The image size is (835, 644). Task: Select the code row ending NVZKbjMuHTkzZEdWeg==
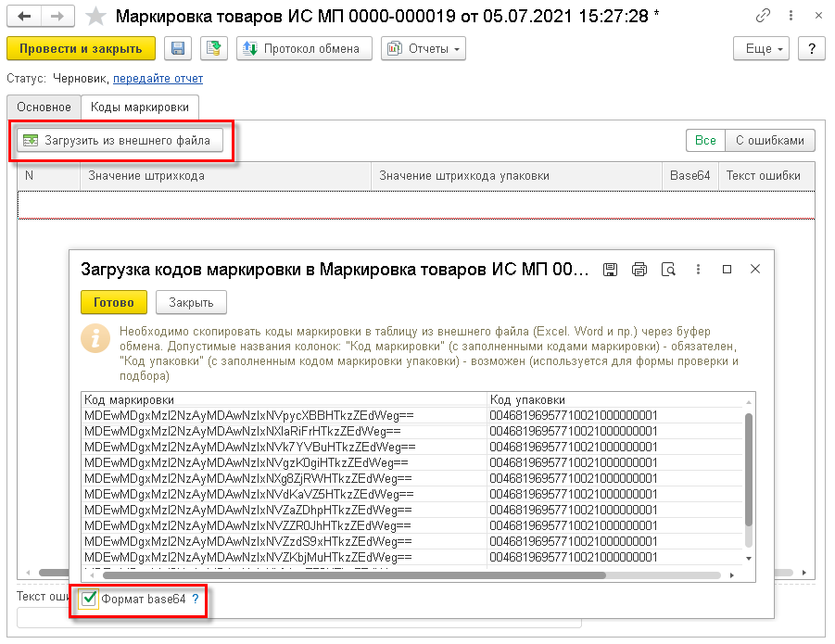tap(285, 557)
